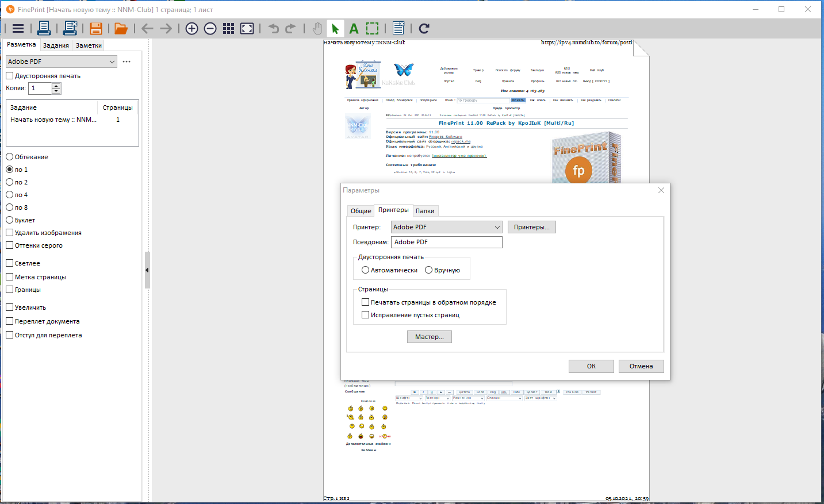The width and height of the screenshot is (824, 504).
Task: Click the Мастер... button
Action: click(x=430, y=337)
